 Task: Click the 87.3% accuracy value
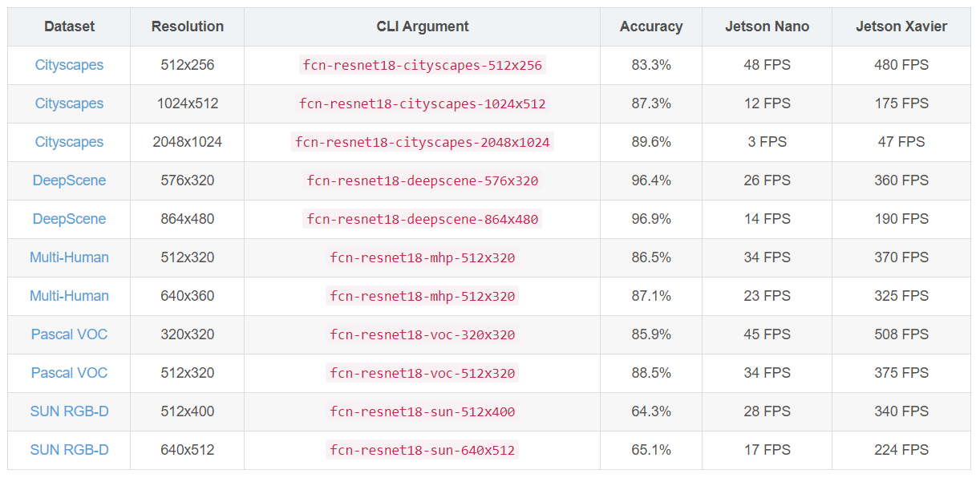tap(651, 103)
